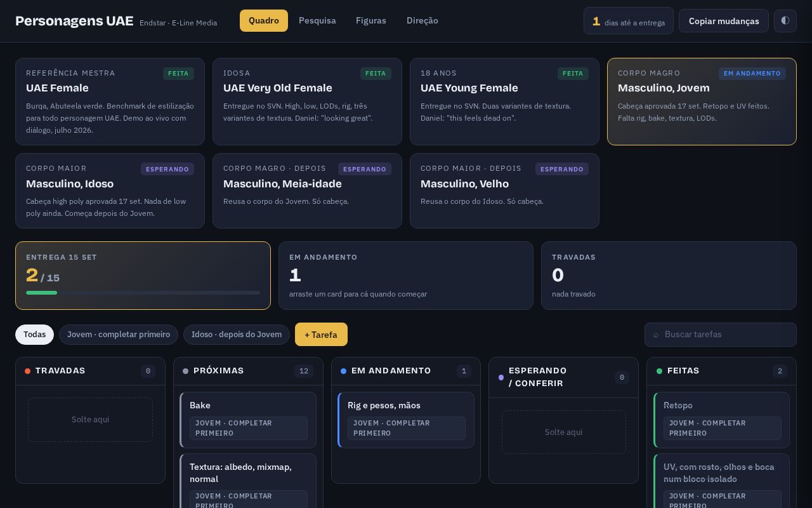This screenshot has height=508, width=812.
Task: Click the days-until-delivery counter
Action: pos(629,21)
